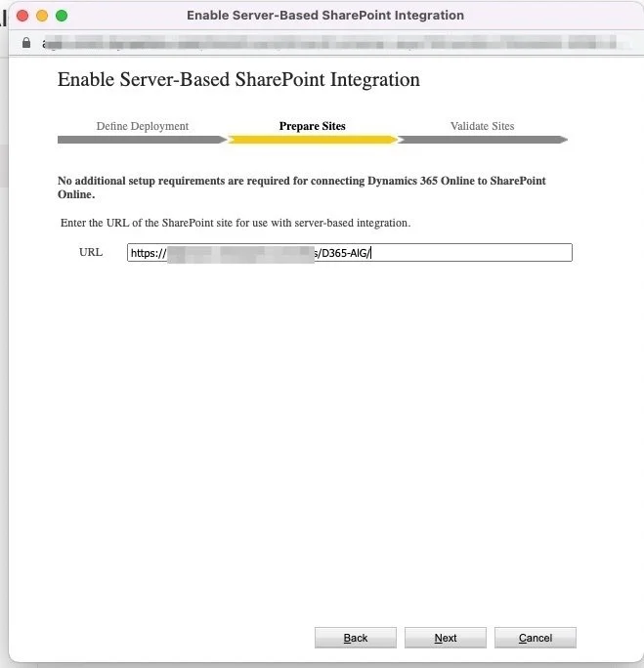644x668 pixels.
Task: Click the URL label
Action: [x=91, y=252]
